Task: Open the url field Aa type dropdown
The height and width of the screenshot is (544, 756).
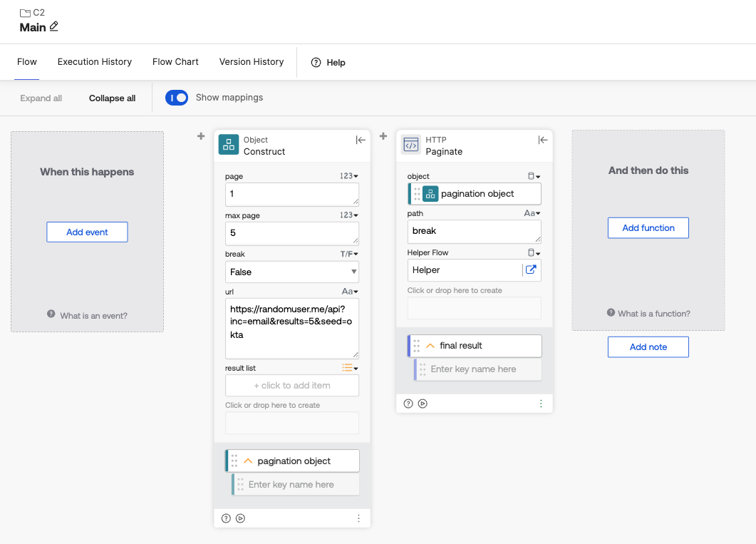Action: coord(350,292)
